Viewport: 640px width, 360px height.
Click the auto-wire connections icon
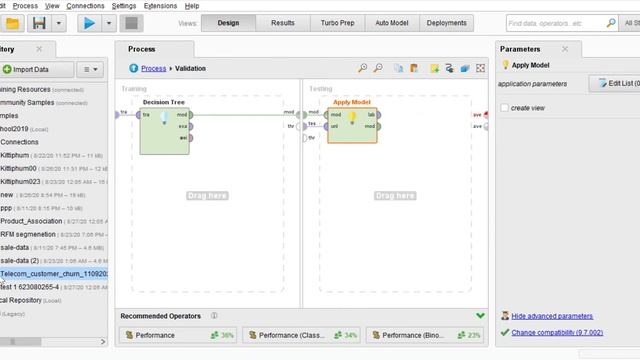click(450, 68)
